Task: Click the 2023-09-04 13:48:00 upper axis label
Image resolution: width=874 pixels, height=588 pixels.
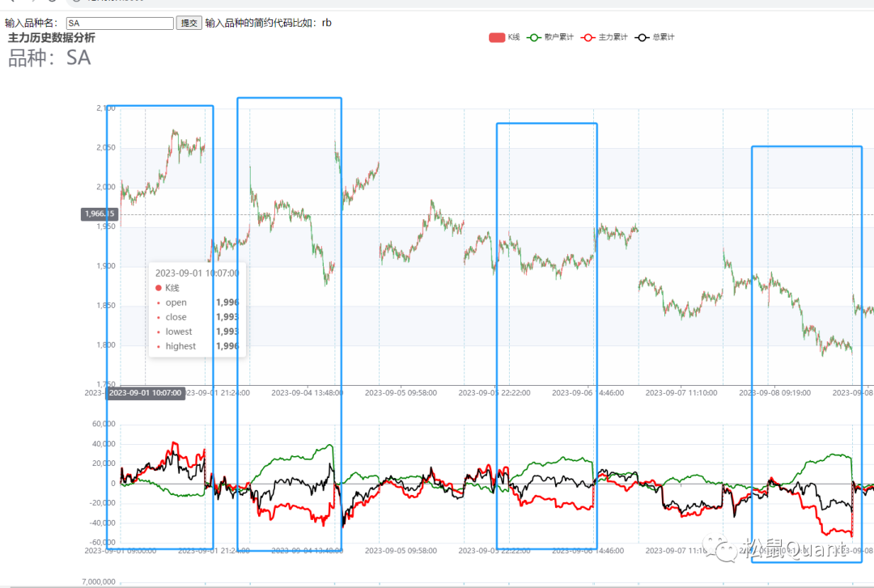Action: [308, 392]
